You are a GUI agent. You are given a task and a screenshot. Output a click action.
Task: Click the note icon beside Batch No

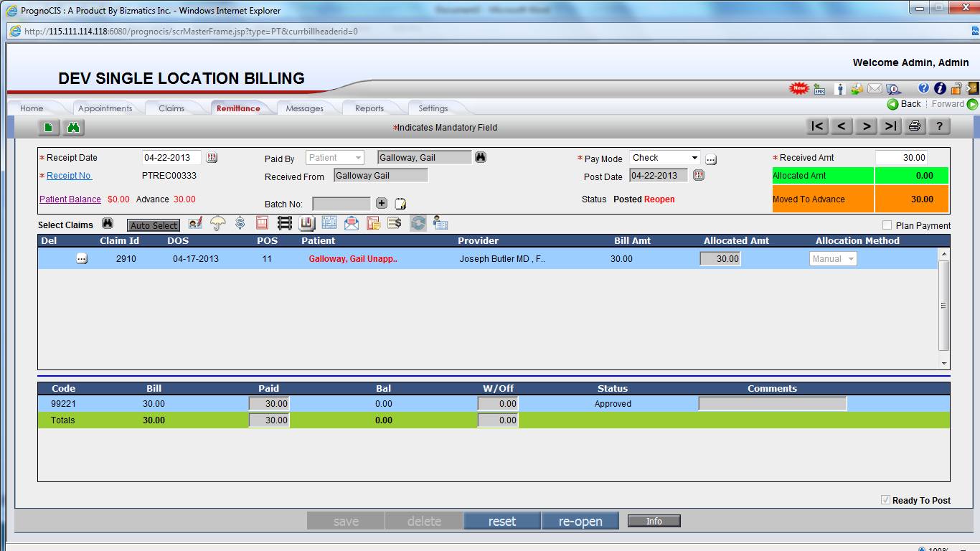(400, 204)
